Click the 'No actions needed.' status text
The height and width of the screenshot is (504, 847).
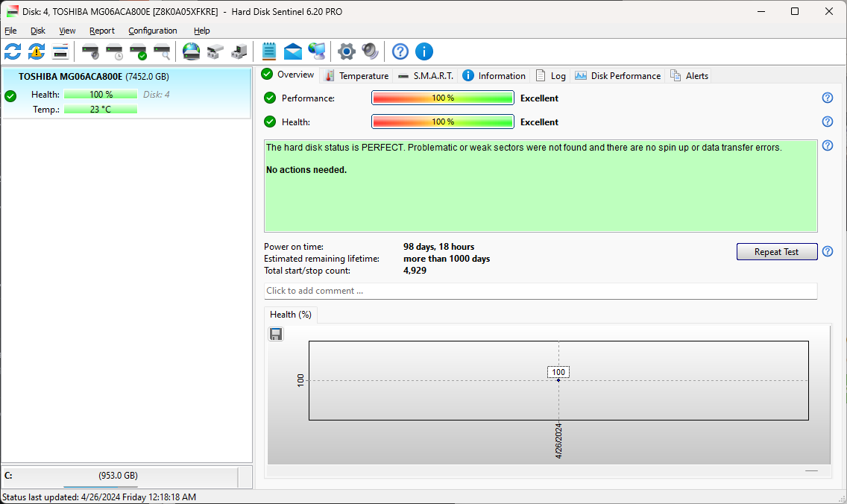(306, 170)
